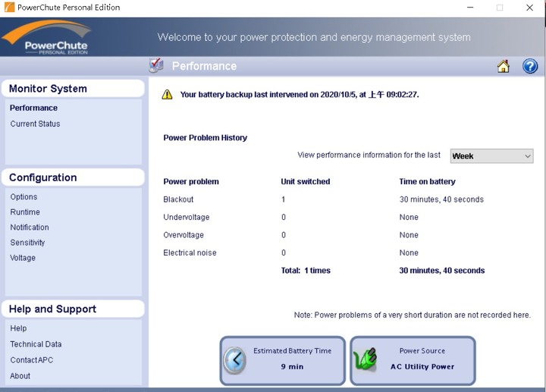Close the PowerChute Personal Edition window

click(529, 8)
